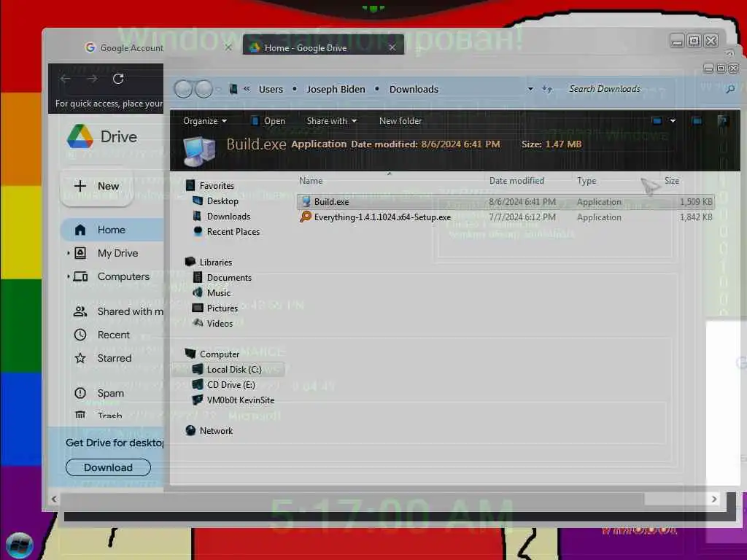Toggle the preview pane icon
The width and height of the screenshot is (747, 560).
pyautogui.click(x=697, y=121)
